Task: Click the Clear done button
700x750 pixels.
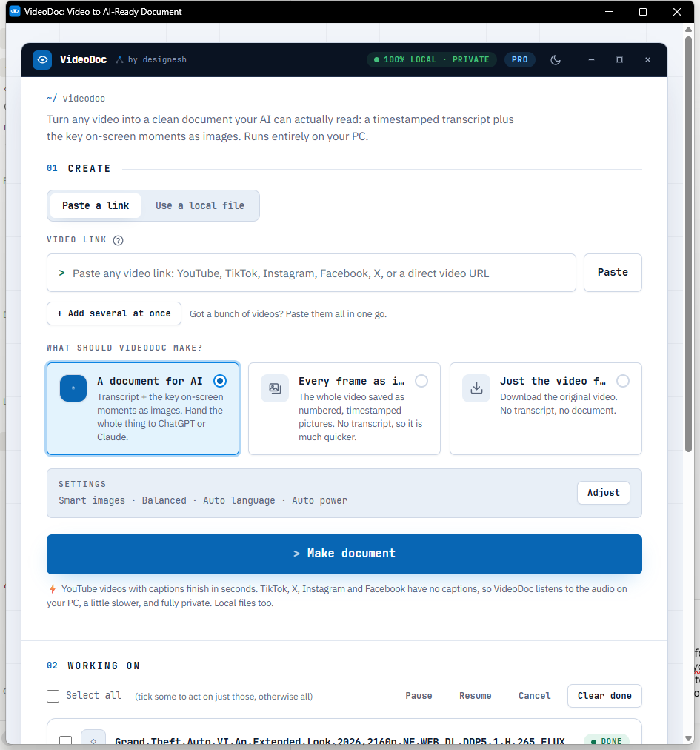Action: tap(604, 696)
